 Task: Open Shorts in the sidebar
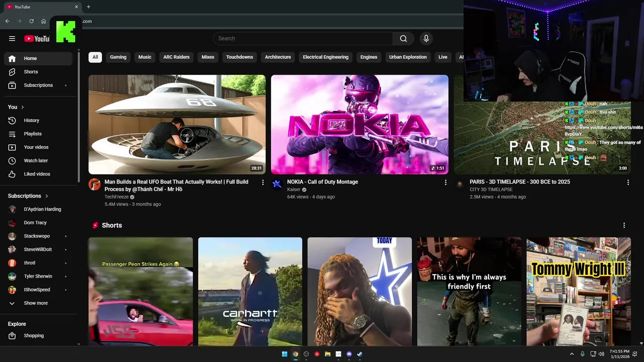click(x=38, y=72)
